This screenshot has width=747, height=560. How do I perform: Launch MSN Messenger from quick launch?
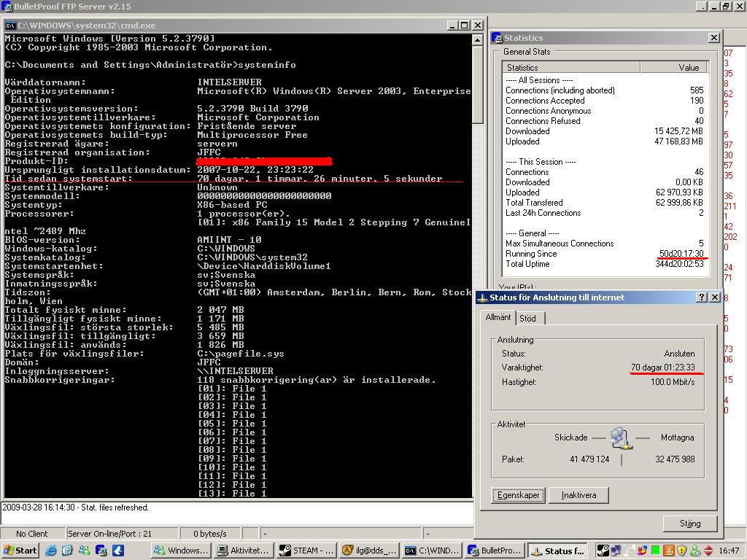(x=85, y=551)
